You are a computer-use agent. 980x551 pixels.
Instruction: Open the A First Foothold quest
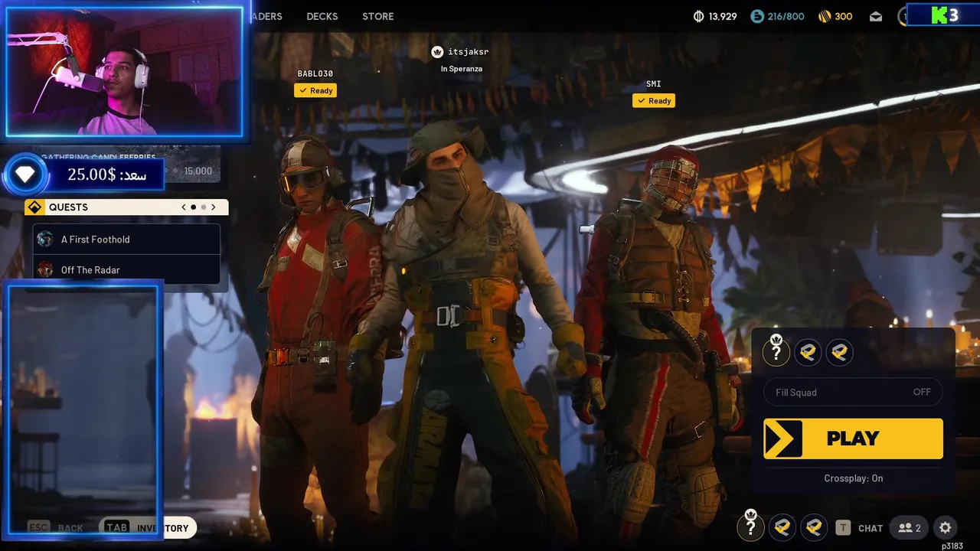tap(126, 239)
